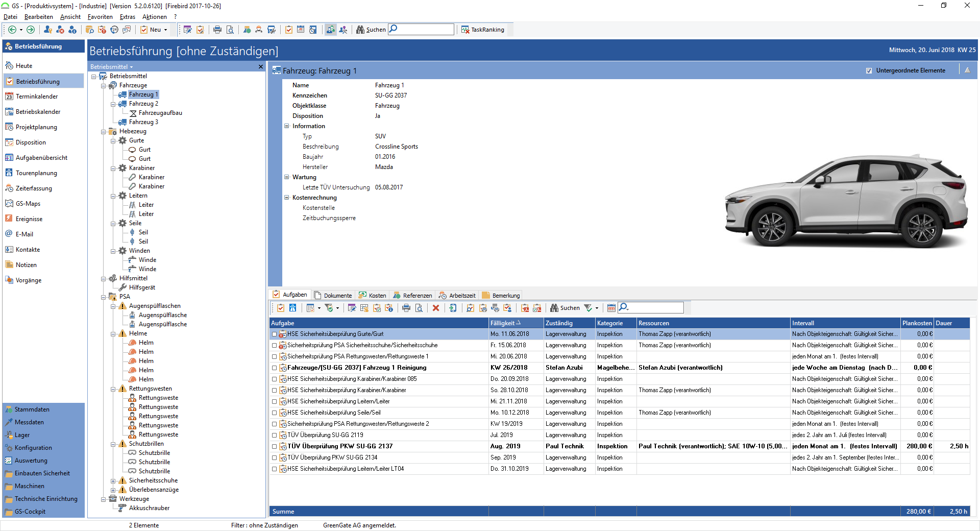Open the Favoriten menu
The height and width of the screenshot is (531, 980).
coord(100,17)
